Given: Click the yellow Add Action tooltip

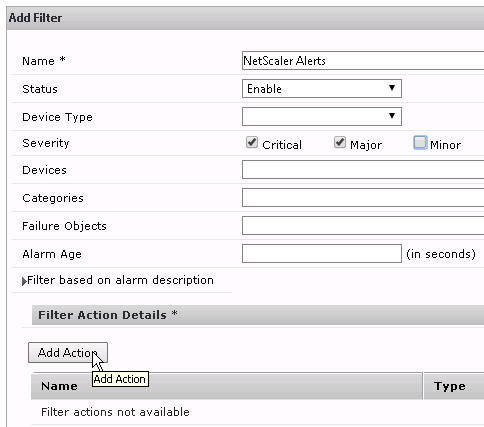Looking at the screenshot, I should (x=120, y=379).
